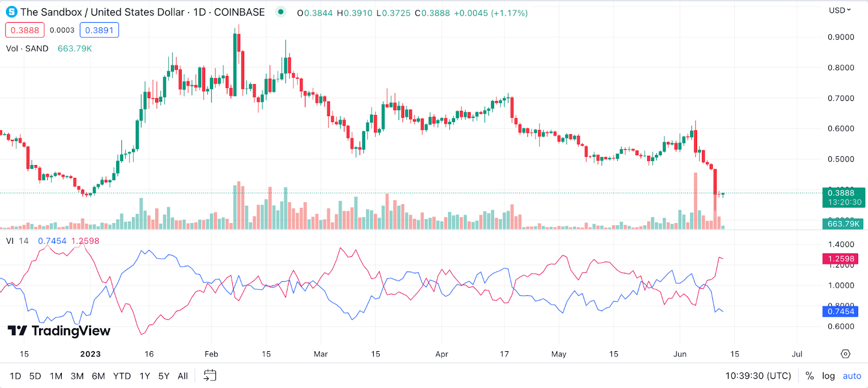Screen dimensions: 868x388
Task: Click the Apr date axis label
Action: [442, 354]
